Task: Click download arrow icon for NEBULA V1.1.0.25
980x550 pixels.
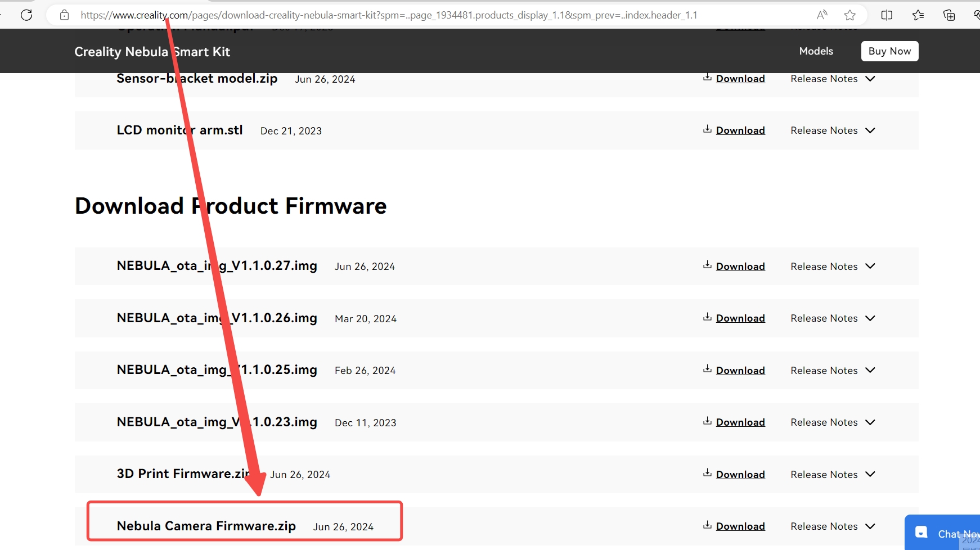Action: coord(707,369)
